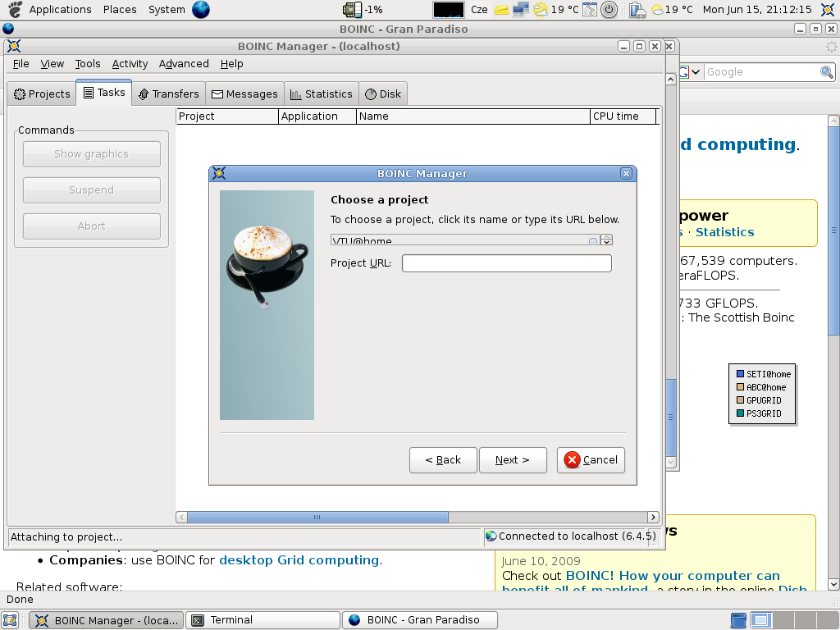
Task: Click the blue trash icon in the bottom panel
Action: click(x=738, y=620)
